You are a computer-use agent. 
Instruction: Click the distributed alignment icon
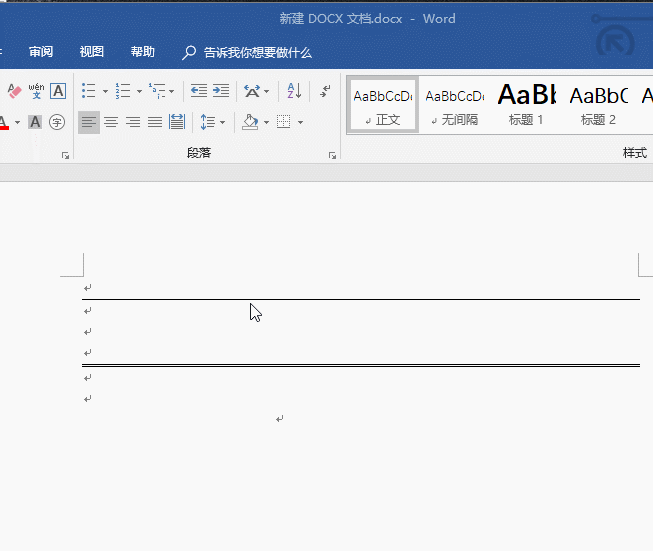pyautogui.click(x=177, y=122)
